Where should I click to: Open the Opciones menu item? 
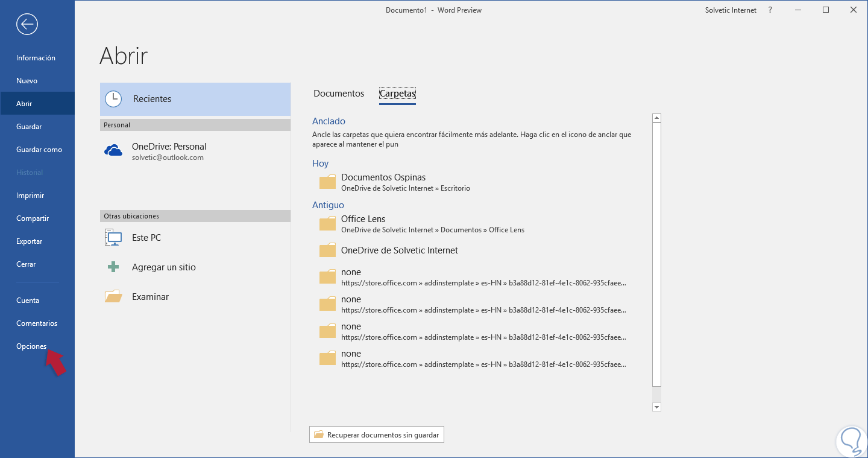tap(31, 346)
